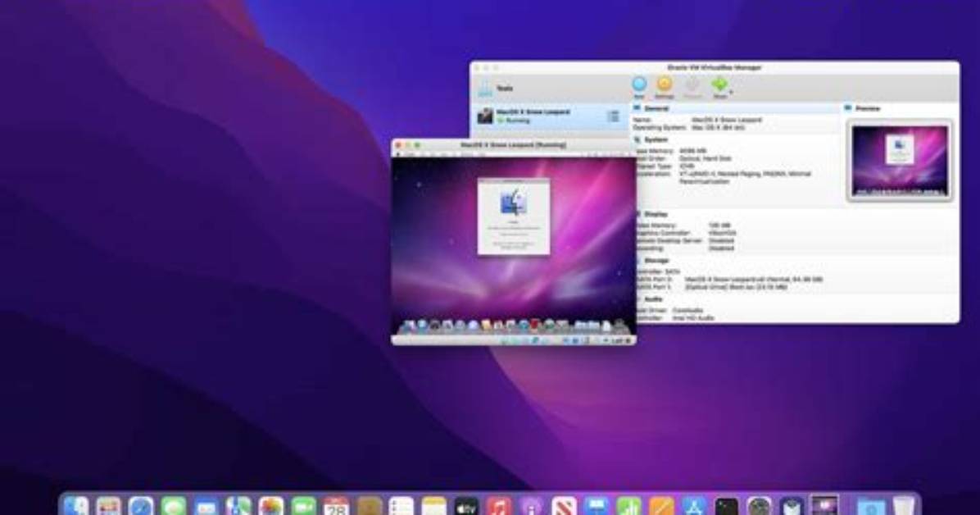
Task: Click the 'Coreaudio' host driver value
Action: pos(687,310)
